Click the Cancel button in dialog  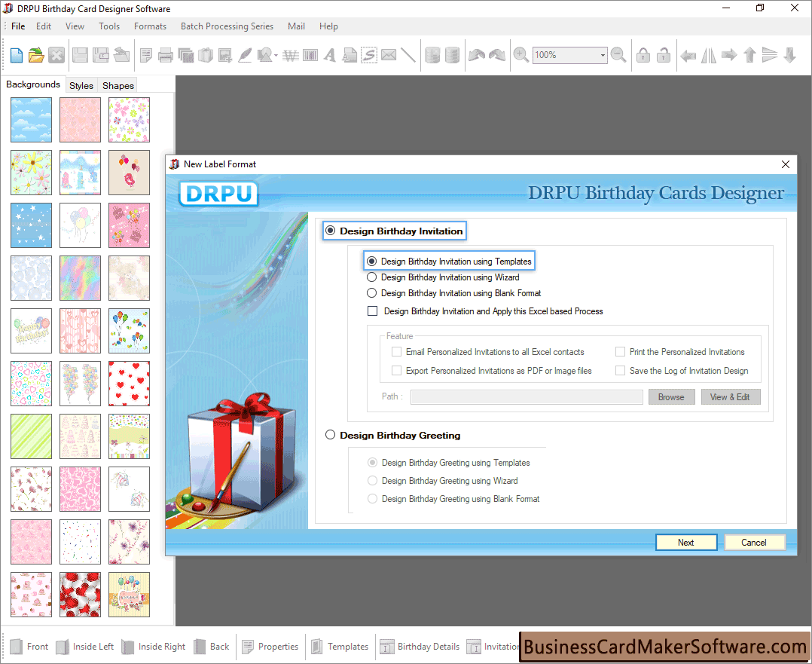coord(754,542)
